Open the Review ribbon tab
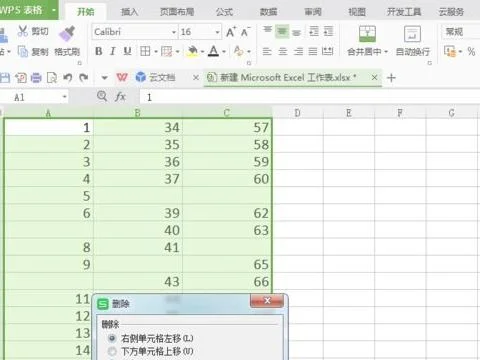 tap(313, 12)
